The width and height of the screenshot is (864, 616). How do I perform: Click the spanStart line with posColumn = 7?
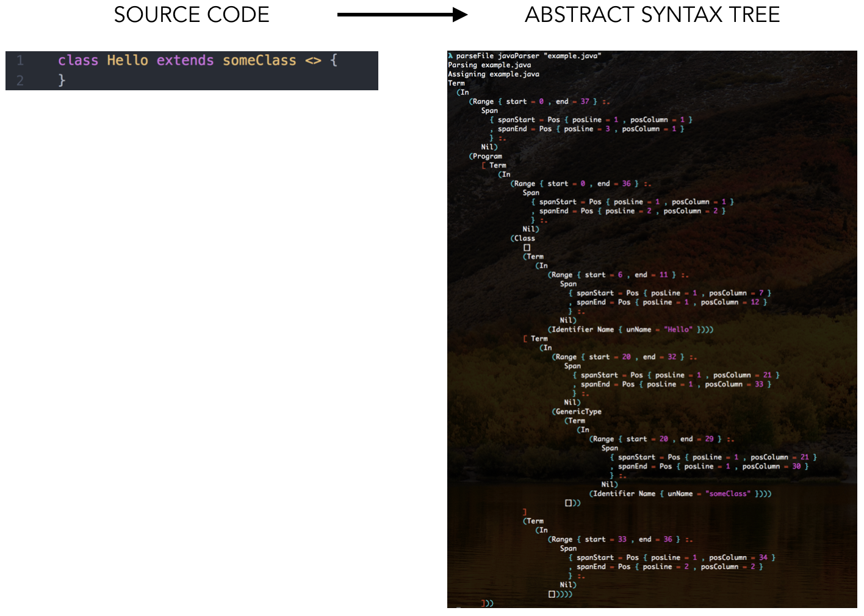pyautogui.click(x=670, y=293)
